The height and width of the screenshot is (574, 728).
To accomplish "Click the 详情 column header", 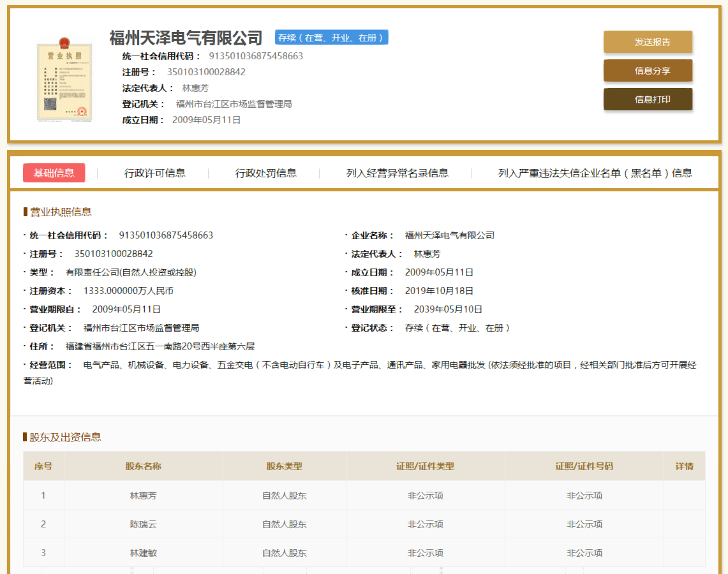I will click(685, 466).
